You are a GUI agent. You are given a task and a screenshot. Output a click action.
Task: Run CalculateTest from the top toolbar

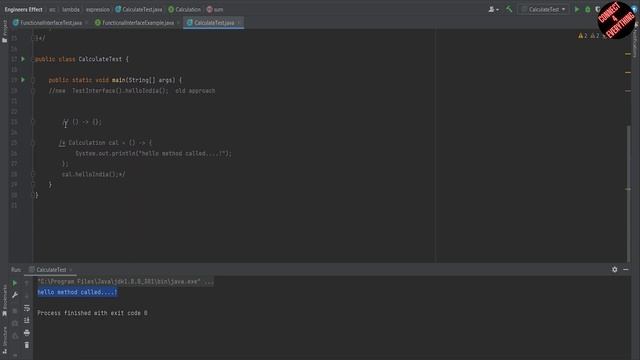pyautogui.click(x=577, y=9)
